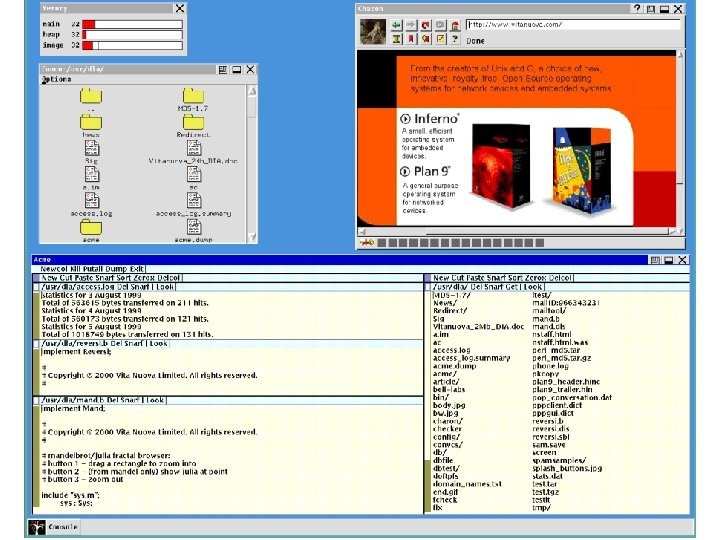
Task: Go back using Charon's green left arrow
Action: coord(396,25)
